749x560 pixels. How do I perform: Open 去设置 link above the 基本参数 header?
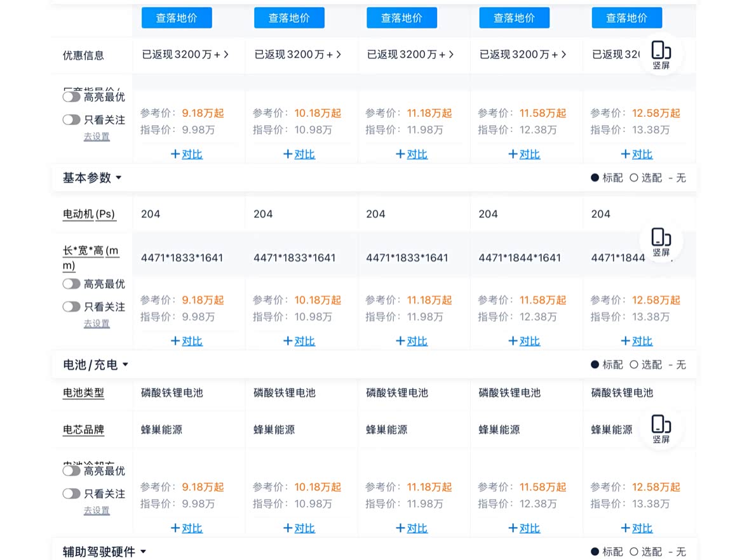point(97,137)
